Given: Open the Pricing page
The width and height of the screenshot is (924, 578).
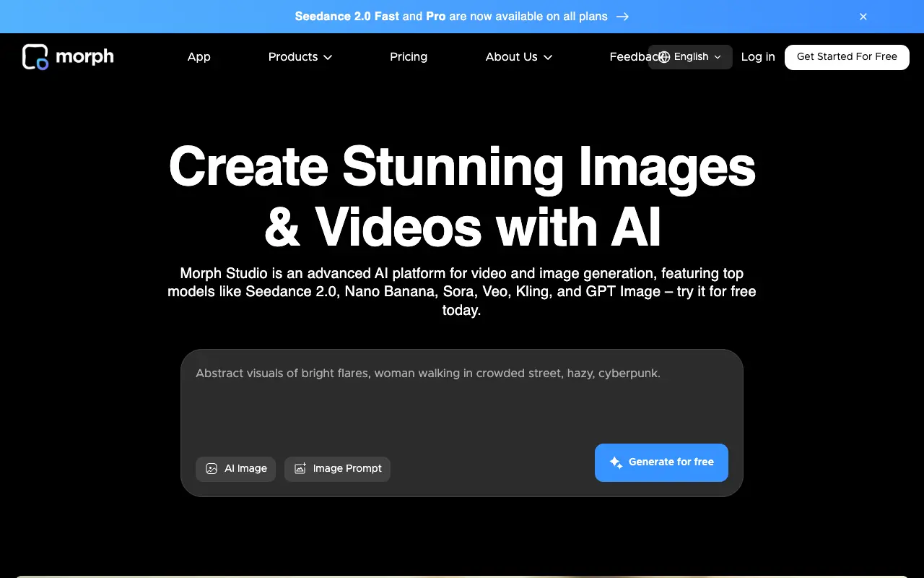Looking at the screenshot, I should point(409,57).
